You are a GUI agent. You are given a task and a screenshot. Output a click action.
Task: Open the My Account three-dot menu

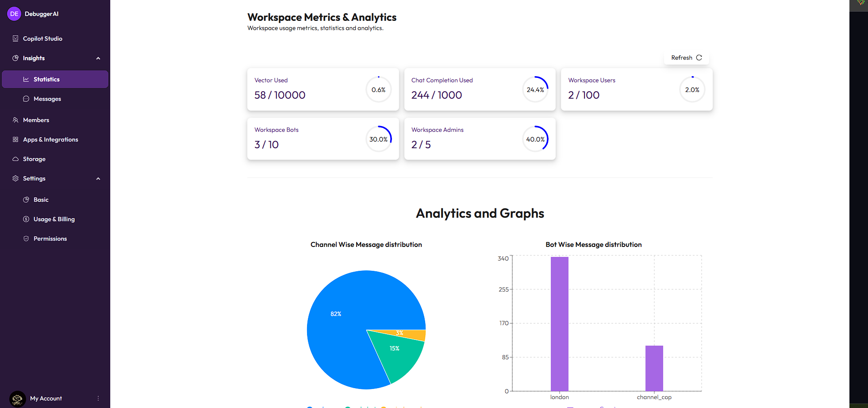[x=98, y=398]
